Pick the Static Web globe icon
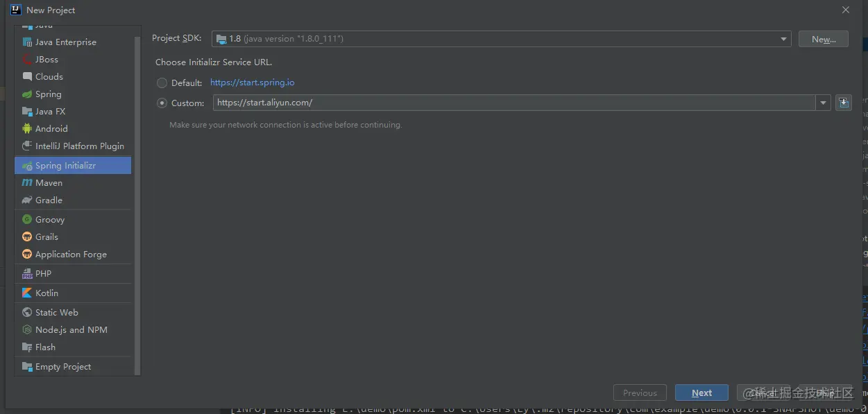Image resolution: width=868 pixels, height=414 pixels. [27, 313]
